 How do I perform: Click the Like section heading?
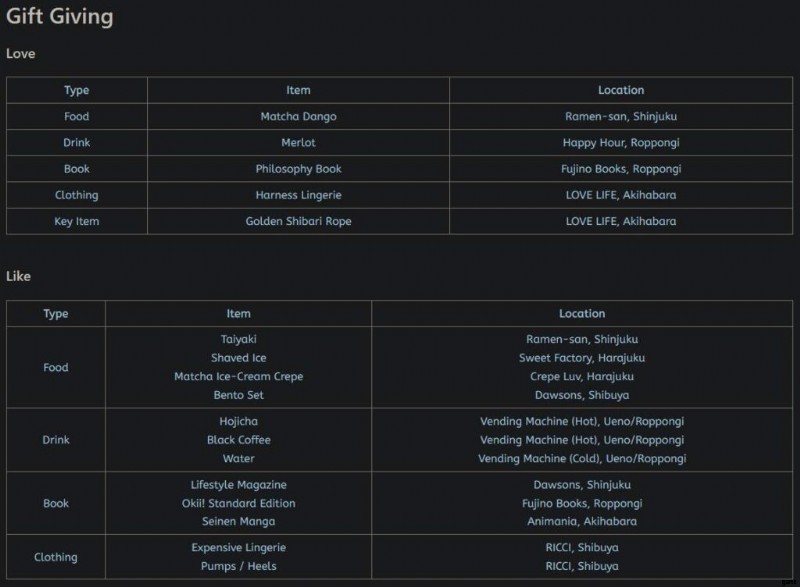click(x=19, y=276)
